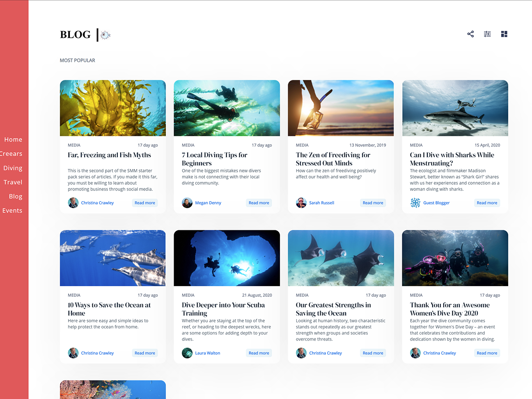Screen dimensions: 532x399
Task: Open the dolphins thumbnail image
Action: 113,258
